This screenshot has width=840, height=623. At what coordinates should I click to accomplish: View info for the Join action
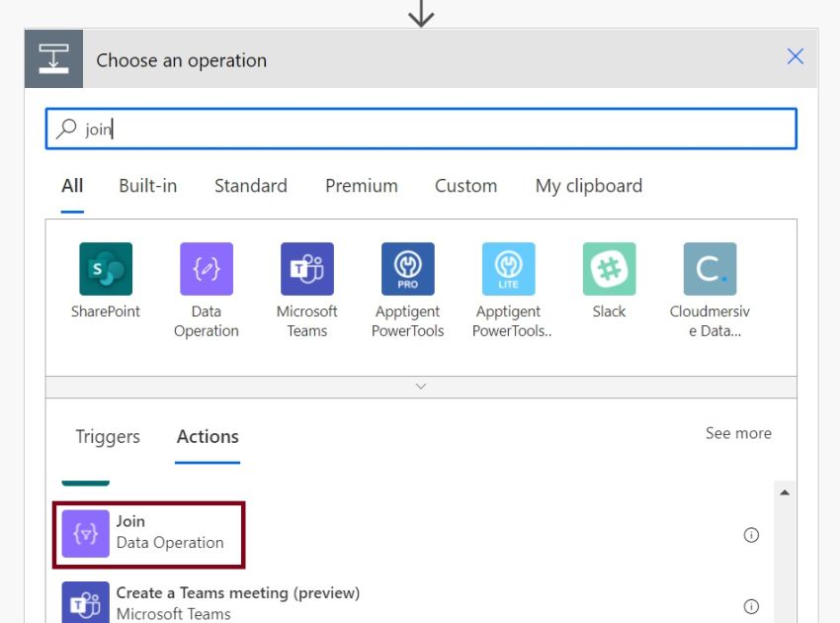(751, 534)
